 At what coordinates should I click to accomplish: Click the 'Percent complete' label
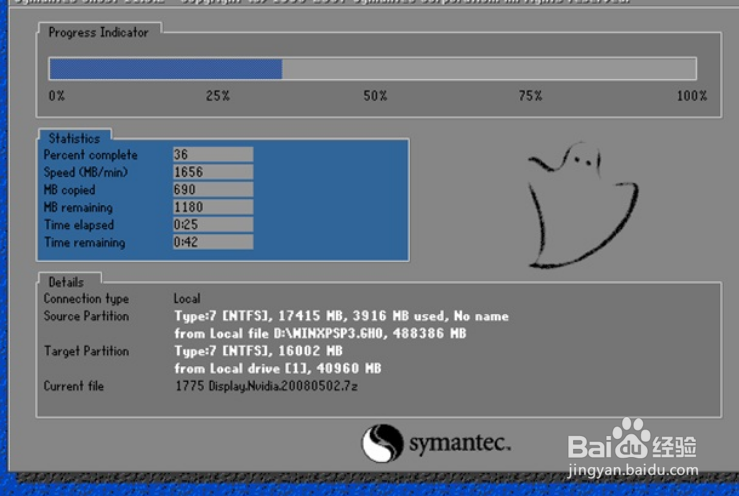pyautogui.click(x=90, y=155)
